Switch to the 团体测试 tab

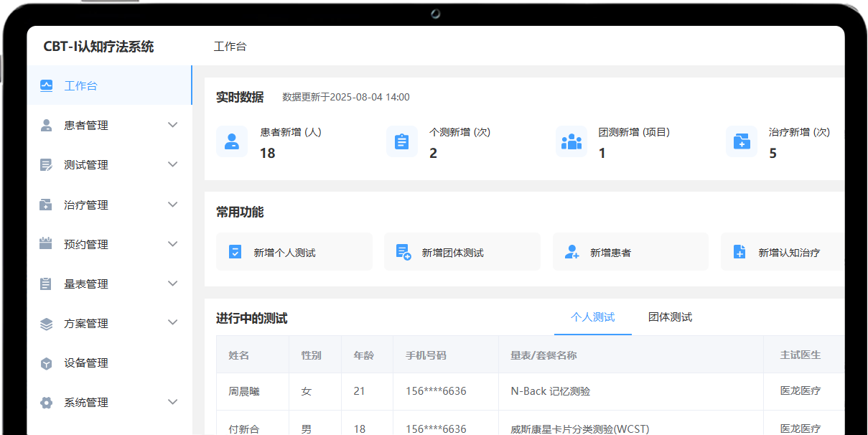[670, 317]
